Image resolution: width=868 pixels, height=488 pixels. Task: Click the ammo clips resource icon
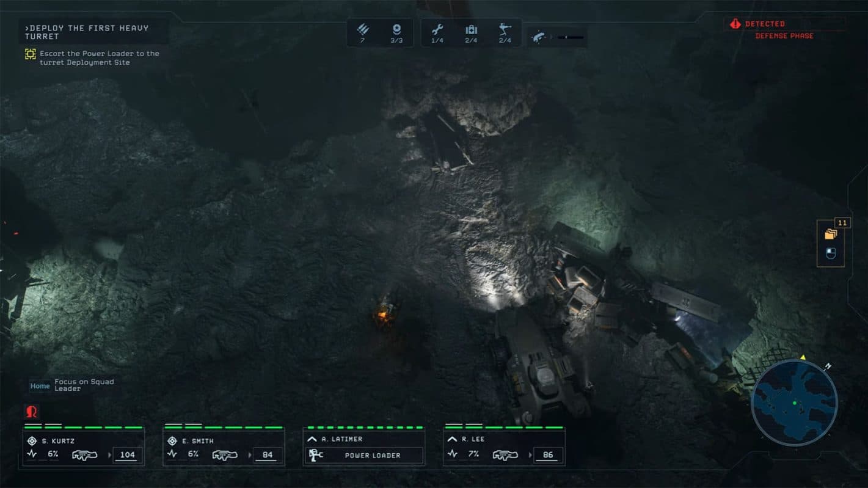363,29
